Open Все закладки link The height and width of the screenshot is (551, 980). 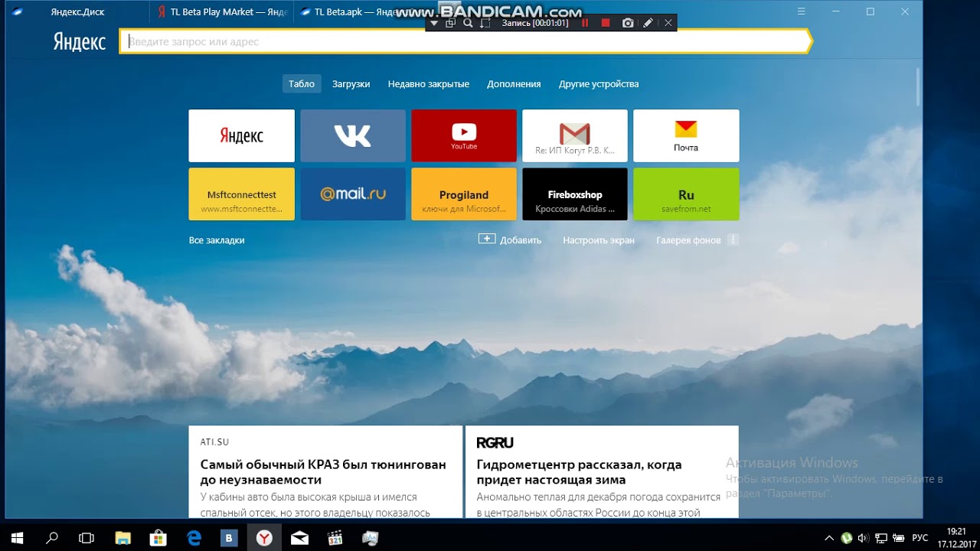217,240
